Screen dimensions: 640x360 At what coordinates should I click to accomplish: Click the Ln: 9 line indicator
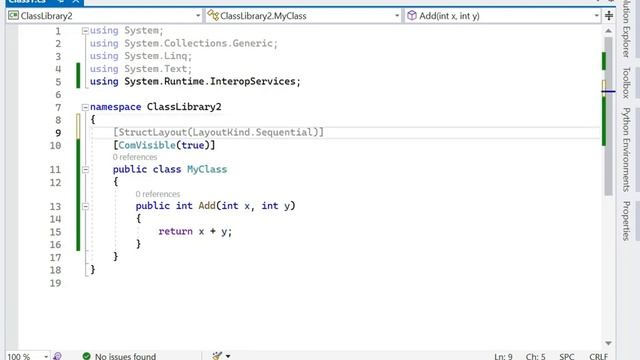click(503, 356)
